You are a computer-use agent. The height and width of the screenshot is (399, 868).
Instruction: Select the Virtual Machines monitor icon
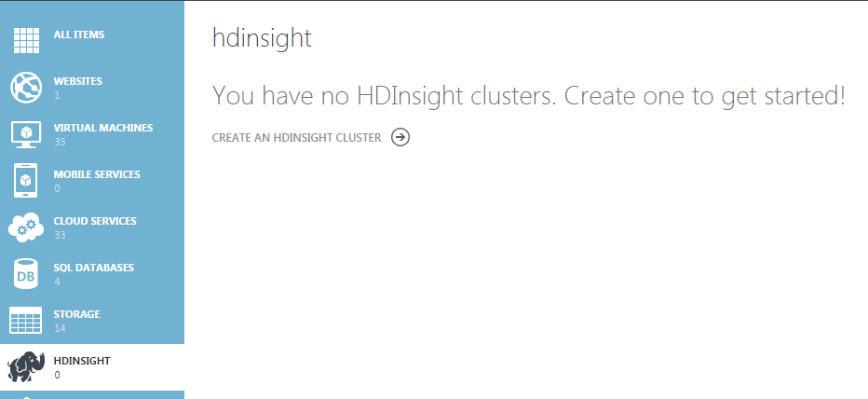tap(26, 134)
